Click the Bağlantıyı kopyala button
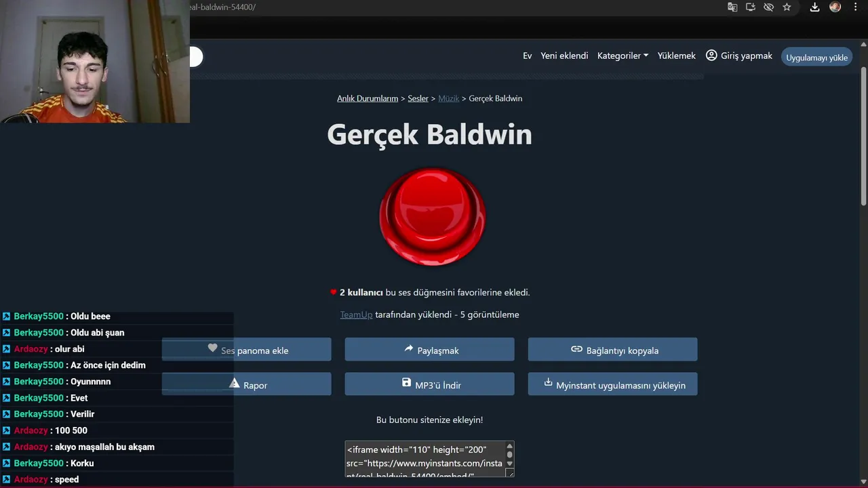This screenshot has width=868, height=488. [612, 350]
